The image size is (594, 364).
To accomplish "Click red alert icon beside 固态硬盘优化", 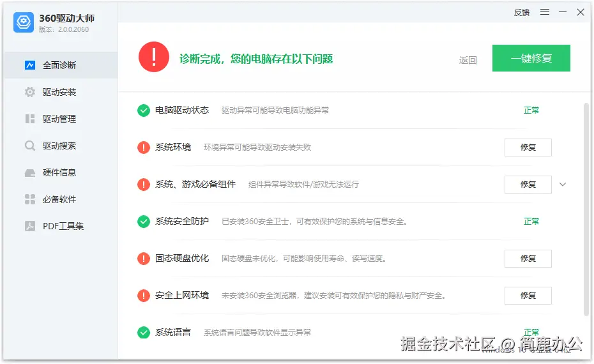I will pos(144,259).
